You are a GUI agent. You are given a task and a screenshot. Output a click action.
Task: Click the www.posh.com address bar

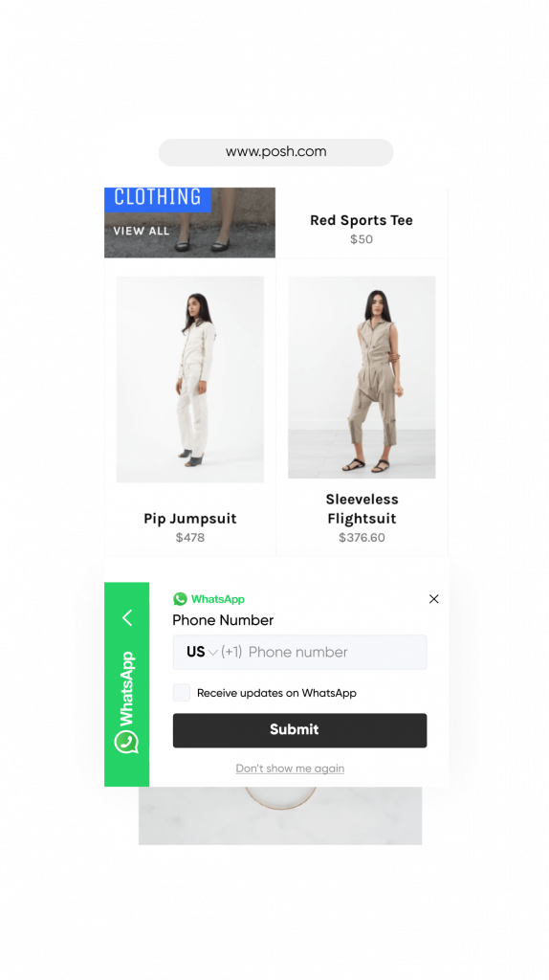tap(276, 152)
